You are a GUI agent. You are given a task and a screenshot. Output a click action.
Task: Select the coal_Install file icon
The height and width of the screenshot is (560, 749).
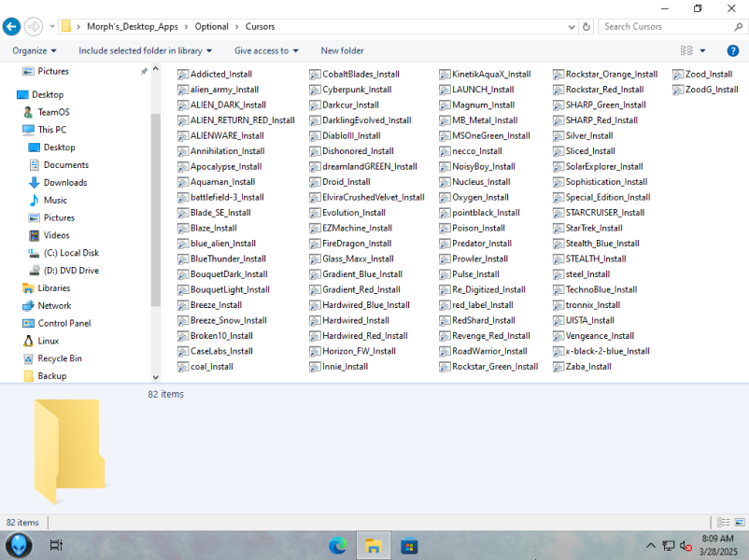click(x=182, y=367)
